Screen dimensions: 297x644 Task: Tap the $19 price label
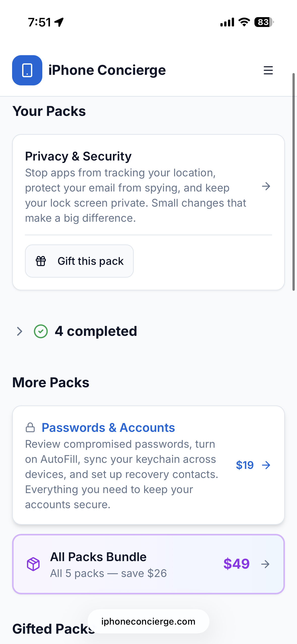[x=245, y=465]
